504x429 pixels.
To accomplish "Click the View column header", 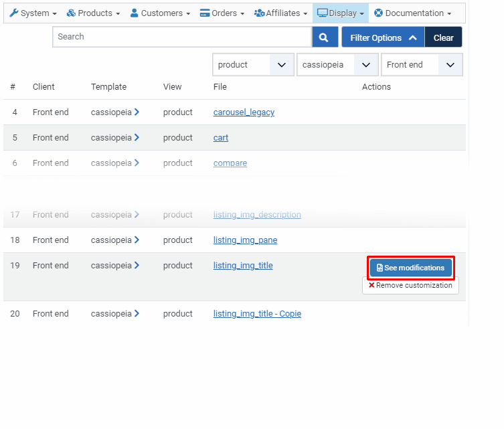I will [172, 87].
